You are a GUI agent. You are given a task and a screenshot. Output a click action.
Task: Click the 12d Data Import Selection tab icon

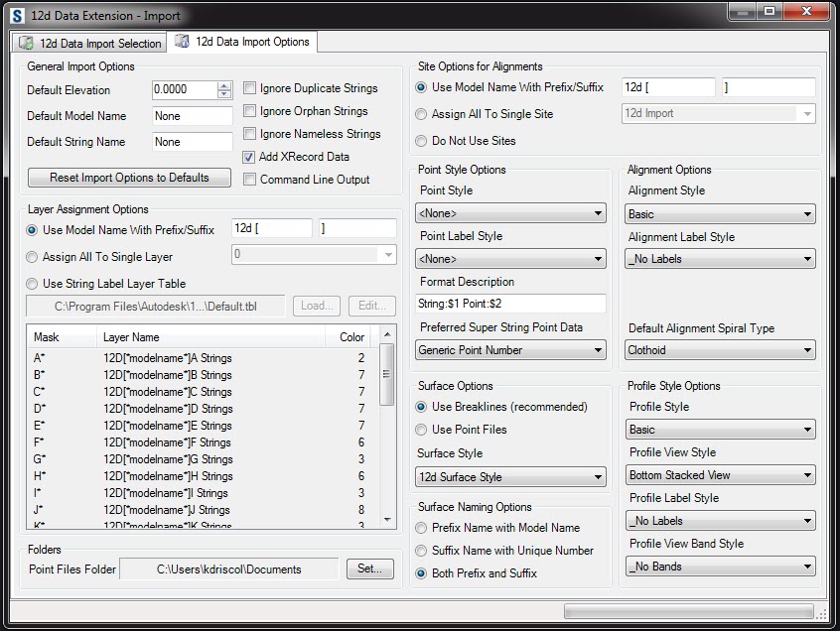26,43
